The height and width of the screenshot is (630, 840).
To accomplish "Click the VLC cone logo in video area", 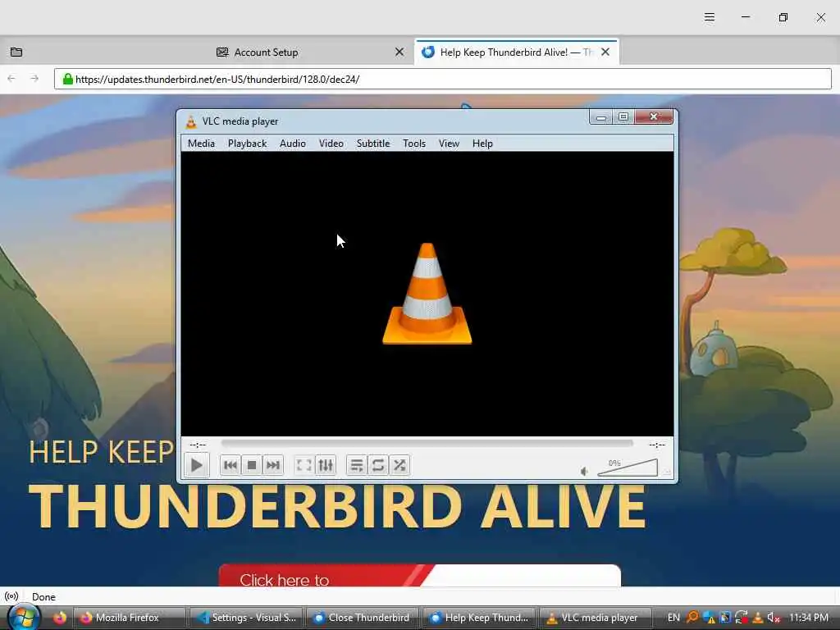I will (x=427, y=294).
